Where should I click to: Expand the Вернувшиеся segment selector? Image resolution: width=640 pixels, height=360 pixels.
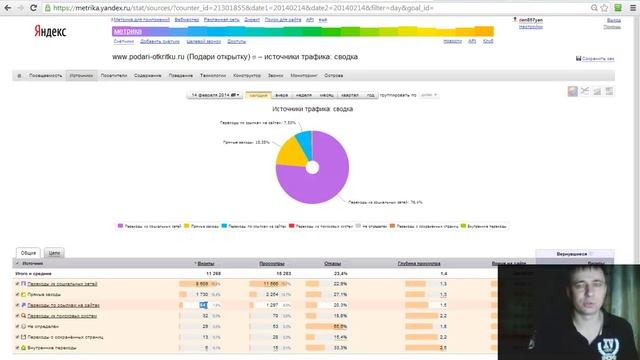point(575,254)
